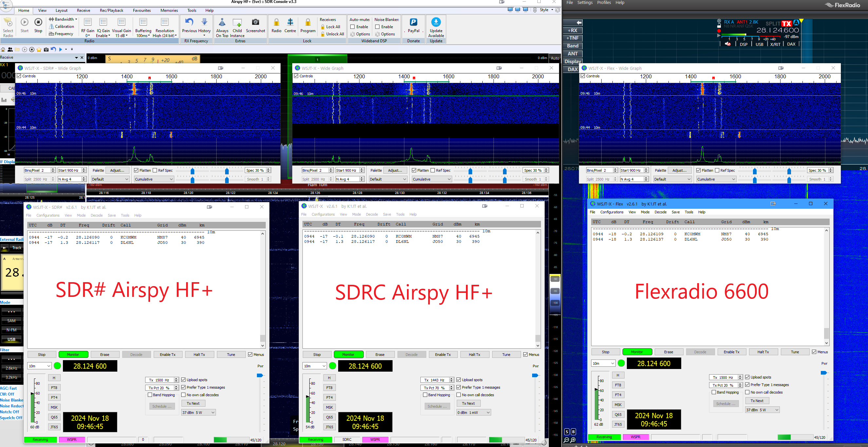Click the Pwr slider in the Flex WSJT-X window
Image resolution: width=868 pixels, height=447 pixels.
[824, 373]
